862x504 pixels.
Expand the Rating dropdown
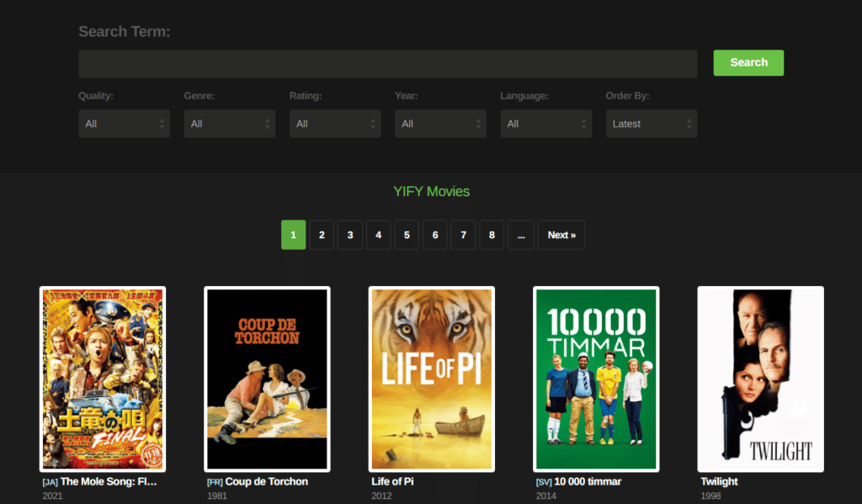[x=335, y=124]
